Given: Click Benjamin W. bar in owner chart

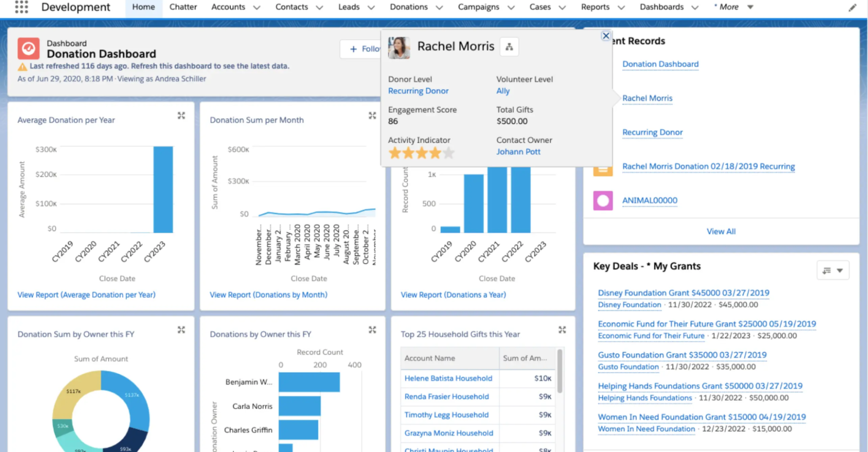Looking at the screenshot, I should (309, 382).
